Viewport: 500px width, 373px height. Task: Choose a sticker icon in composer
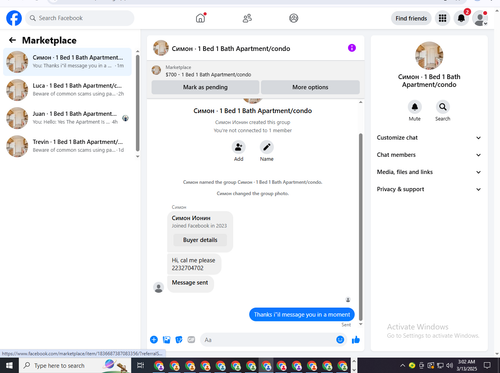point(179,340)
